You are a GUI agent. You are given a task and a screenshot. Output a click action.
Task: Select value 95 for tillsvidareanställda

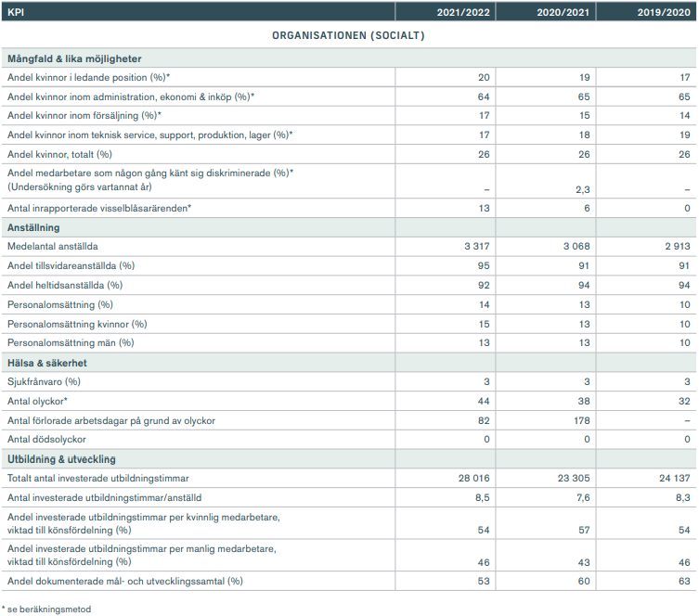coord(484,266)
